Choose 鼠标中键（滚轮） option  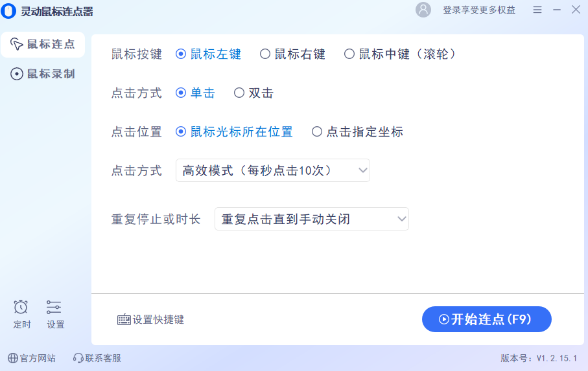(349, 54)
